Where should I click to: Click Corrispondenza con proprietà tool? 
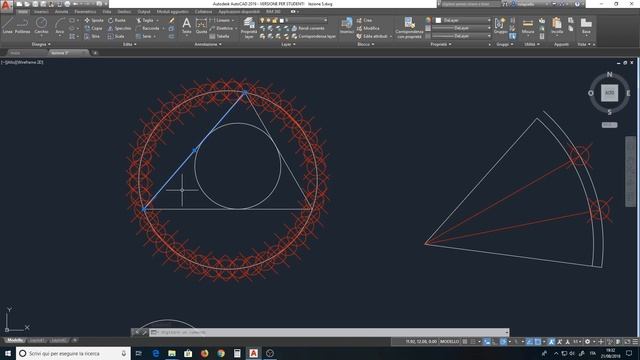[409, 28]
